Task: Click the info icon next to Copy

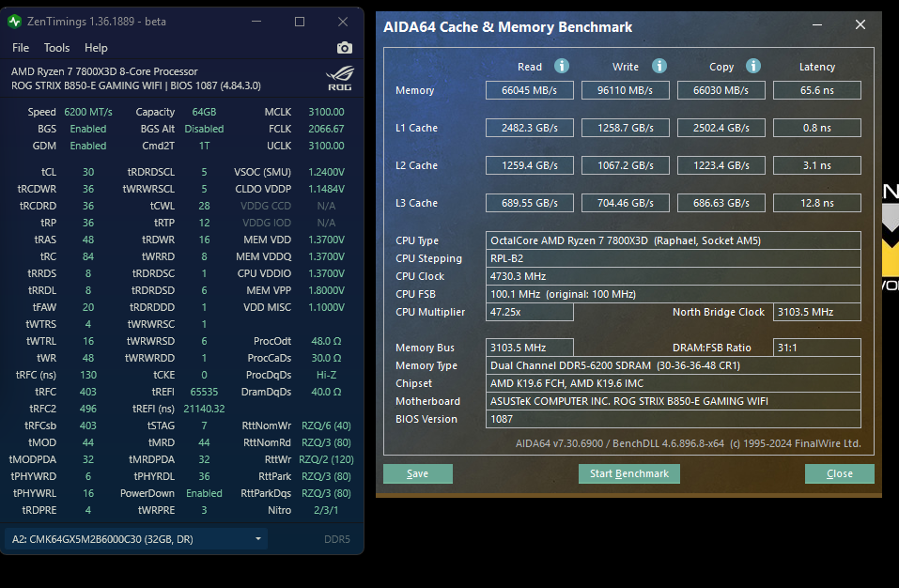Action: 753,66
